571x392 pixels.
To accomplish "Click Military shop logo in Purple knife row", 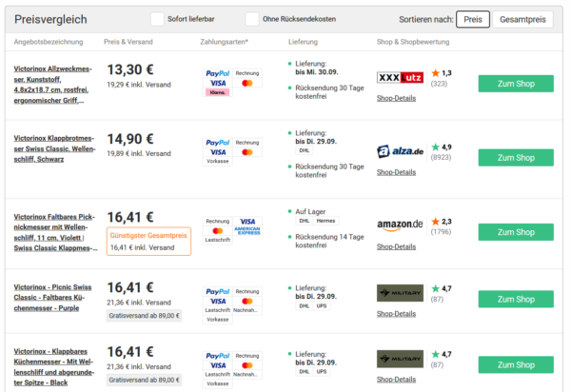I will tap(400, 293).
